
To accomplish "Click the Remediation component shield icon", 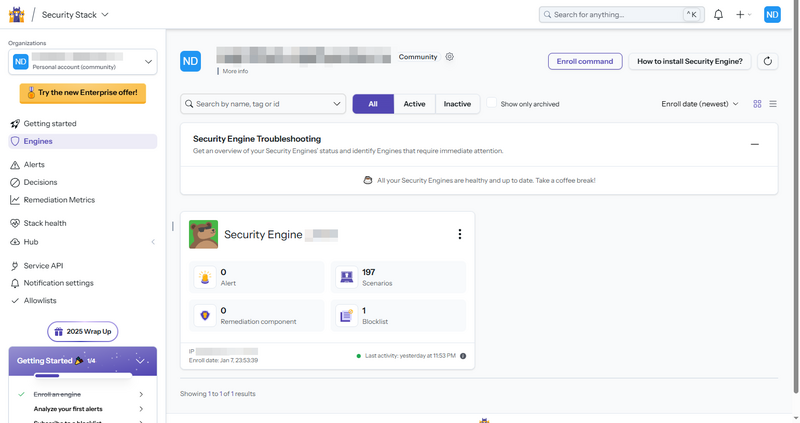I will tap(205, 315).
